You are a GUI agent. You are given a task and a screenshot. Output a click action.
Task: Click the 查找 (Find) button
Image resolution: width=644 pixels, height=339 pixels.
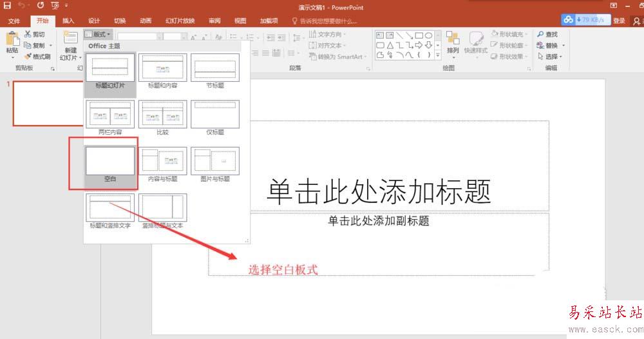tap(547, 35)
